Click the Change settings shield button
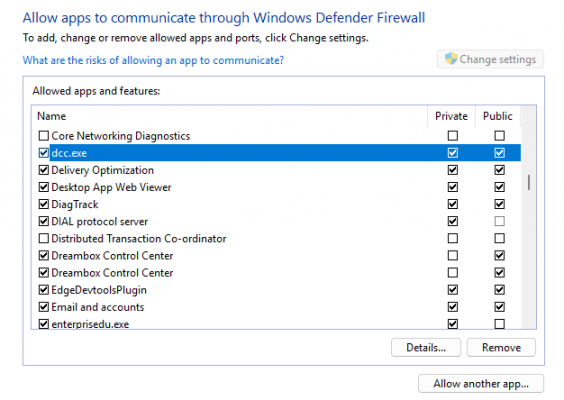This screenshot has height=400, width=564. [490, 59]
